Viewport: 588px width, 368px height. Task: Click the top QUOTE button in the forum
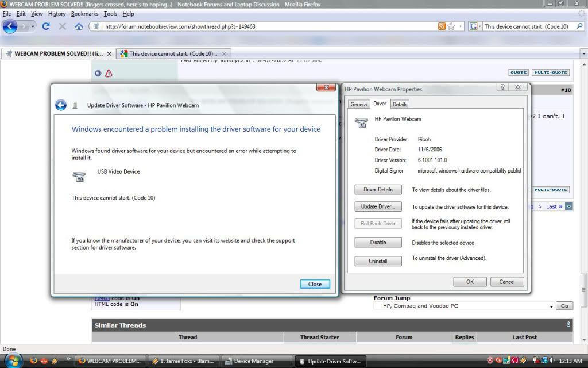tap(519, 72)
